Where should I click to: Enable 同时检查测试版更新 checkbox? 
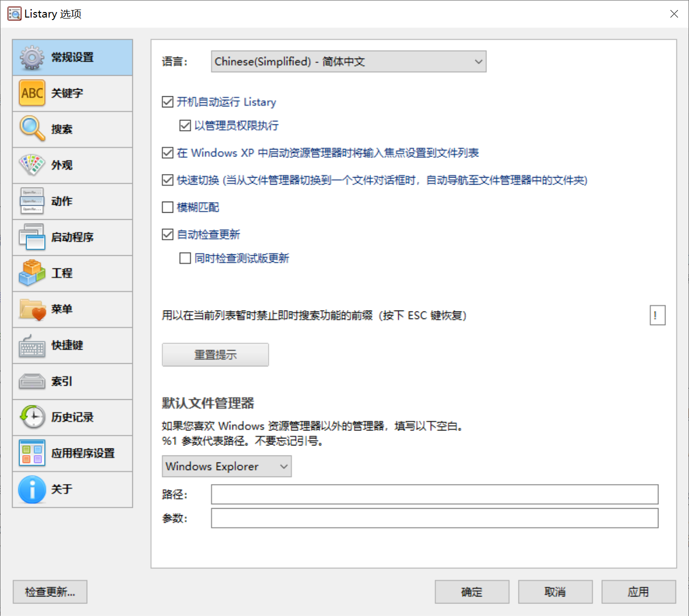point(185,258)
